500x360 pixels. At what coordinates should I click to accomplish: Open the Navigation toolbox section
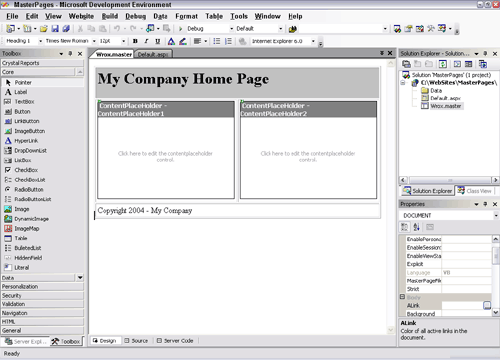click(x=42, y=313)
